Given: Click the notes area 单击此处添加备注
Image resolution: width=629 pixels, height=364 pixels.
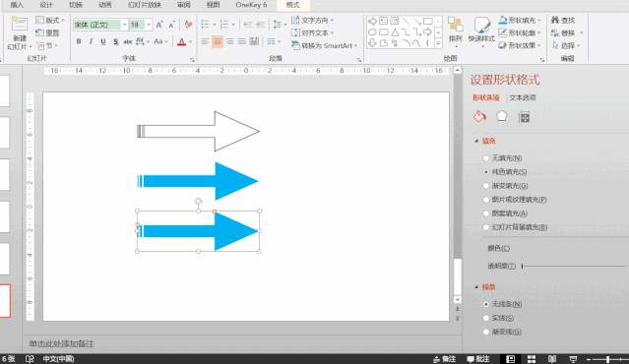Looking at the screenshot, I should tap(61, 343).
